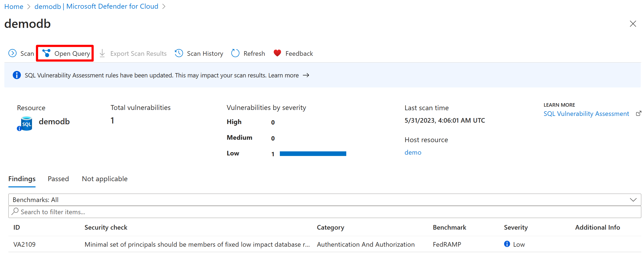644x254 pixels.
Task: Sort by the ID column header
Action: (17, 227)
